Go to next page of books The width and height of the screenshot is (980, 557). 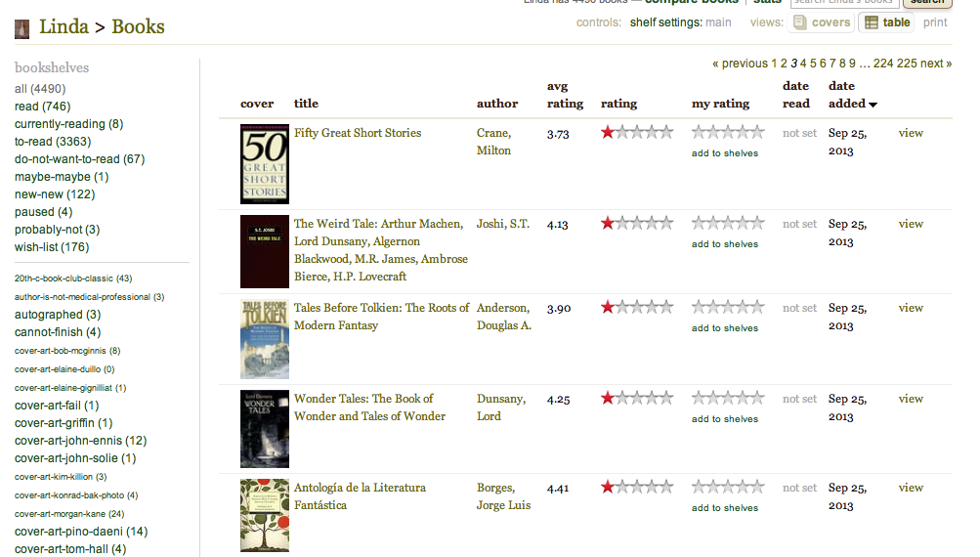pos(936,64)
